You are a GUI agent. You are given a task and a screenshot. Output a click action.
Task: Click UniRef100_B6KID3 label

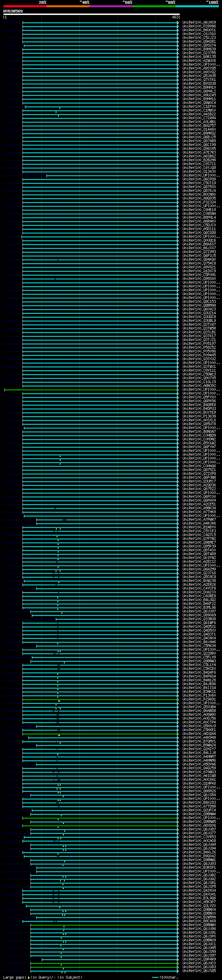199,802
